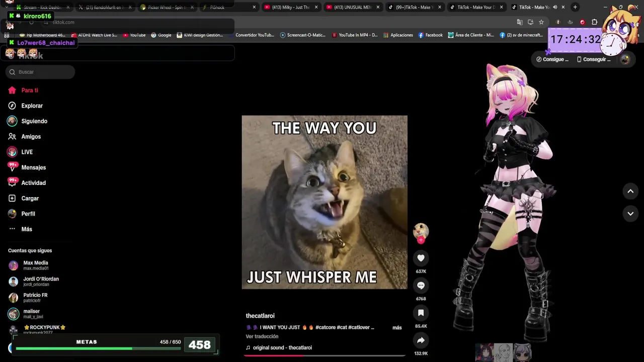
Task: Open Aplicaciones bookmark
Action: [x=398, y=35]
